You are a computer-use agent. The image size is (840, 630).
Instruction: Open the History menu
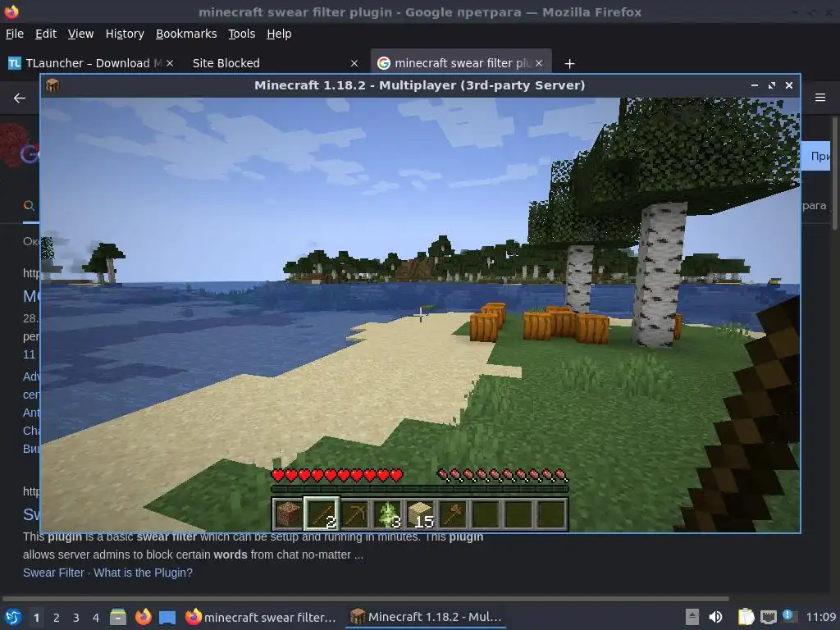125,34
